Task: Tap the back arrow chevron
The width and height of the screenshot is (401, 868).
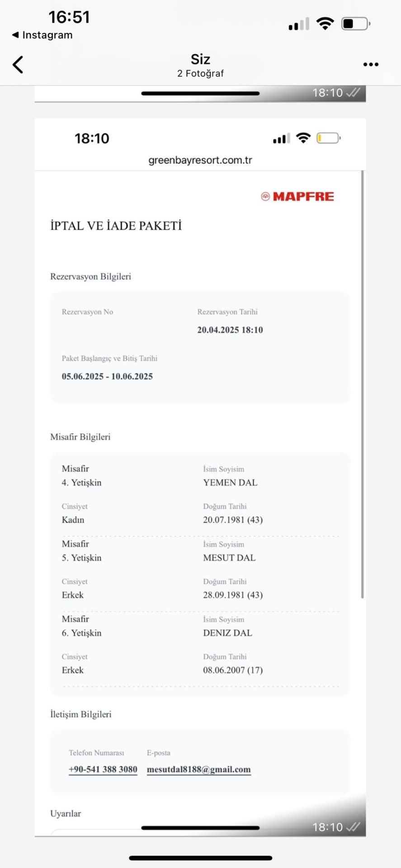Action: pyautogui.click(x=18, y=65)
